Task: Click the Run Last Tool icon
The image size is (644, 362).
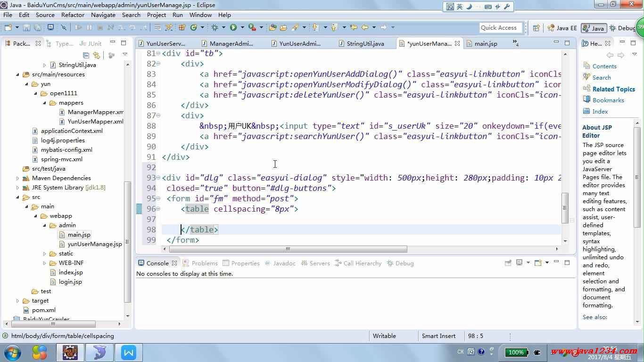Action: 252,27
